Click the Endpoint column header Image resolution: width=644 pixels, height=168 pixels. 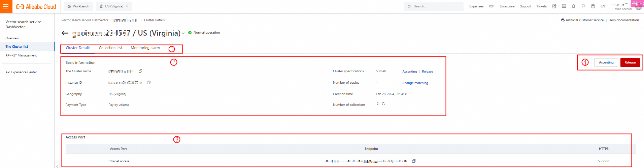click(371, 149)
